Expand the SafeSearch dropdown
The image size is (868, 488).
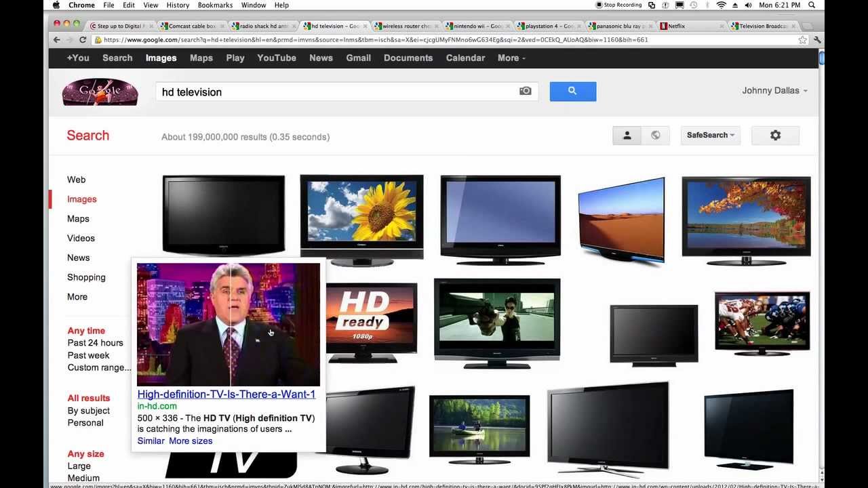click(x=710, y=136)
